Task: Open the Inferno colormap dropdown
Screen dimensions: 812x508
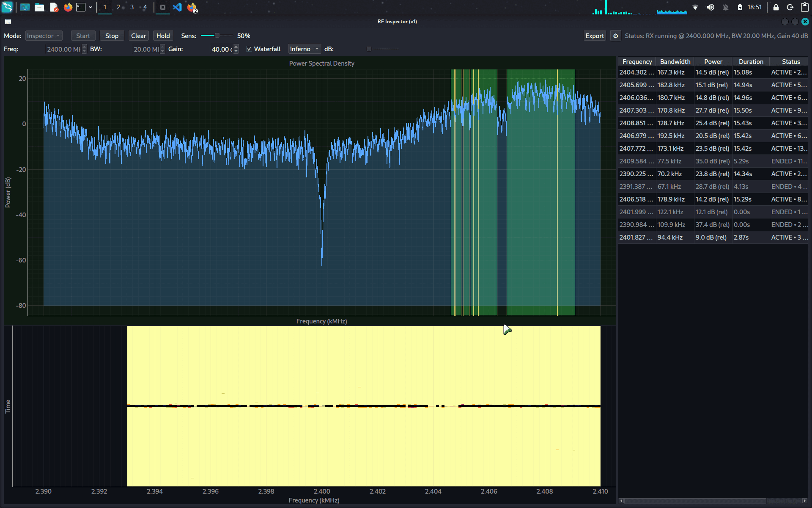Action: [304, 49]
